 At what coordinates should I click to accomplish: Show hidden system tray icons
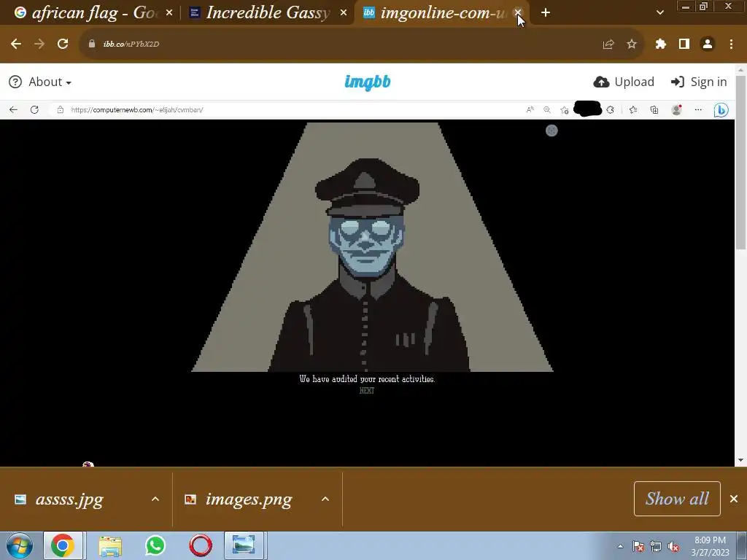620,547
